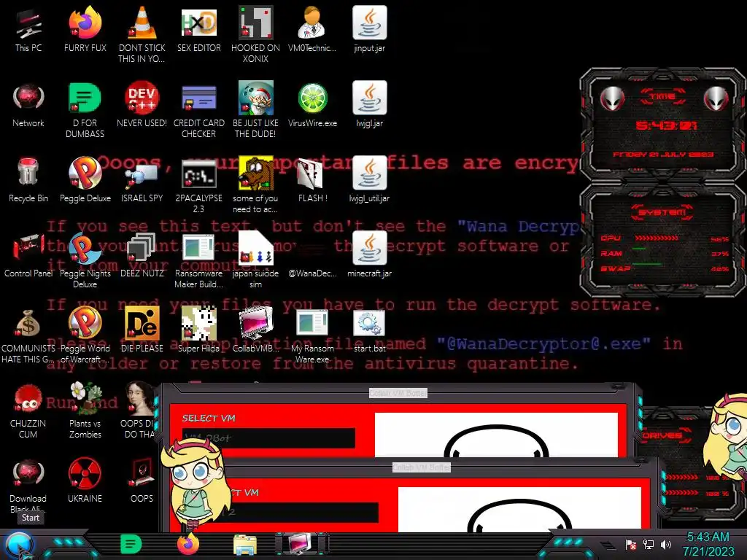Open the network tray icon
The width and height of the screenshot is (747, 560).
pyautogui.click(x=649, y=544)
